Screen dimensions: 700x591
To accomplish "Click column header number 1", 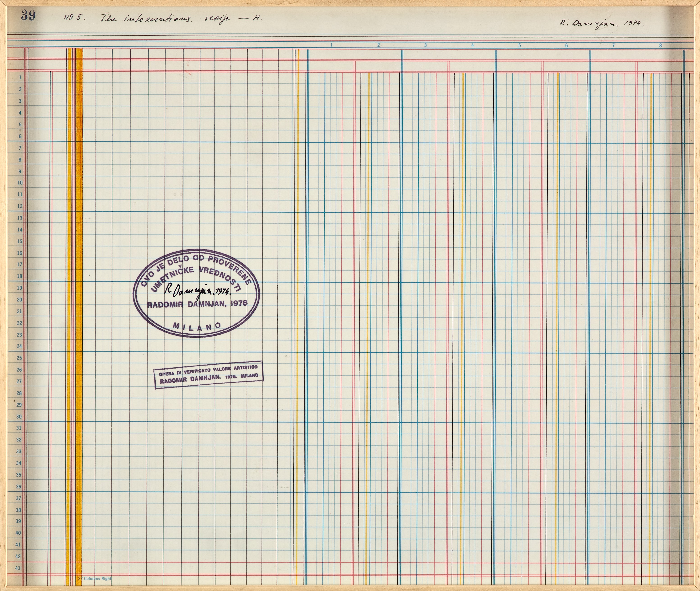I will [x=331, y=45].
